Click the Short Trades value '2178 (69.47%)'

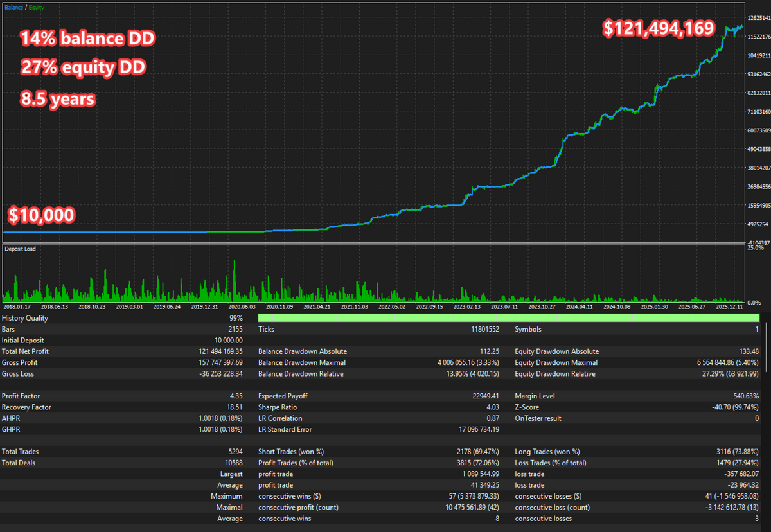tap(477, 452)
